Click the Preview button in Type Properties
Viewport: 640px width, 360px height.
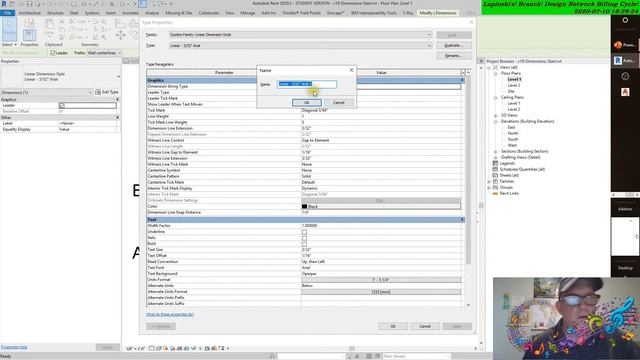coord(161,326)
